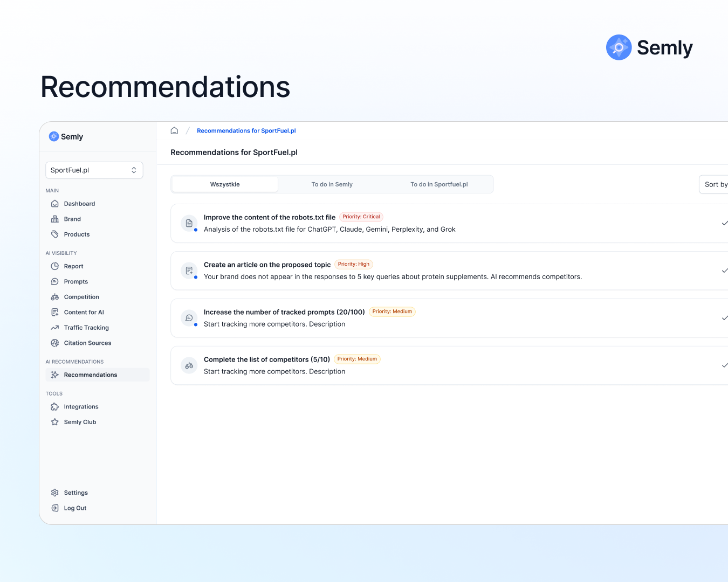Open the SportFuel.pl project selector
728x582 pixels.
tap(94, 170)
